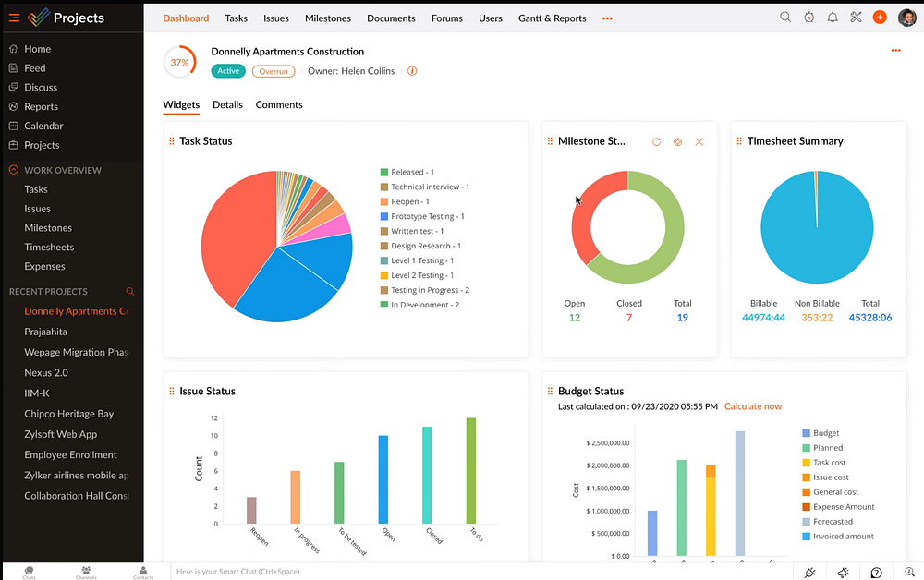Switch to the Gantt & Reports tab

(x=553, y=18)
